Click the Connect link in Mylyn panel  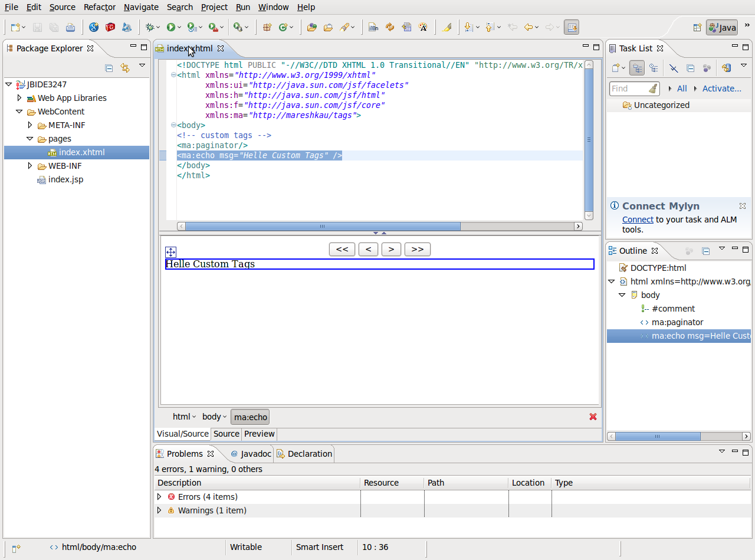637,220
